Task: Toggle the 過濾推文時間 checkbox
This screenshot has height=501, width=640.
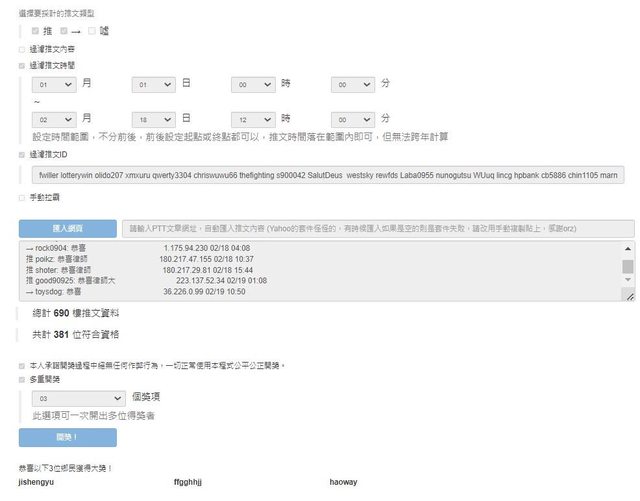Action: click(x=22, y=65)
